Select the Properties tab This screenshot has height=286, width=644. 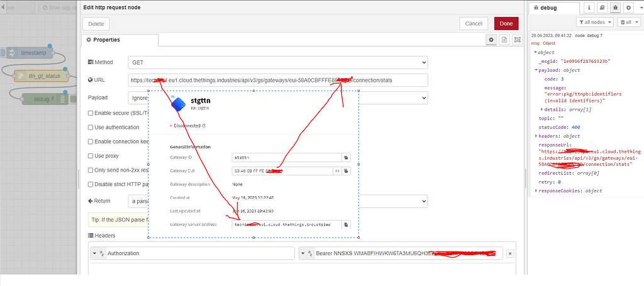tap(103, 40)
